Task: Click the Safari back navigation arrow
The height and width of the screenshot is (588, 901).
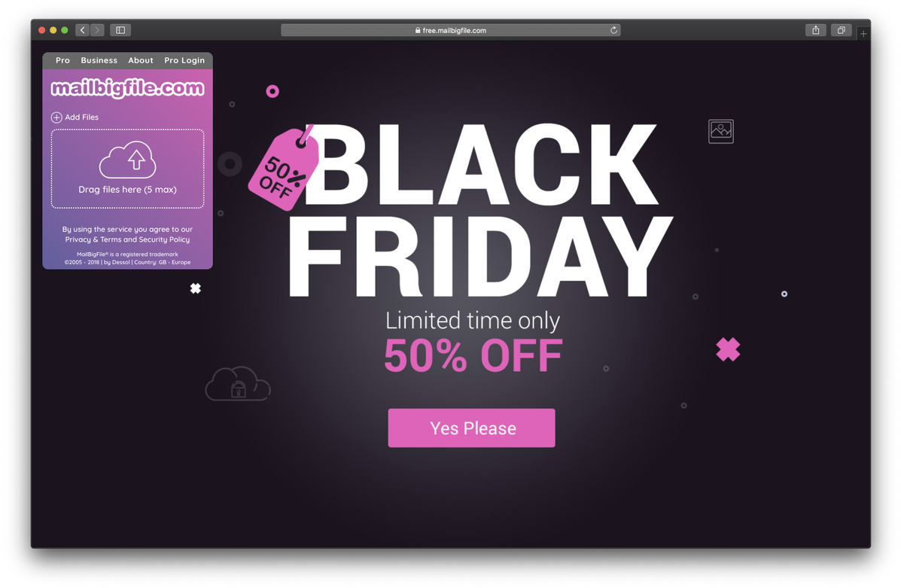Action: click(x=83, y=30)
